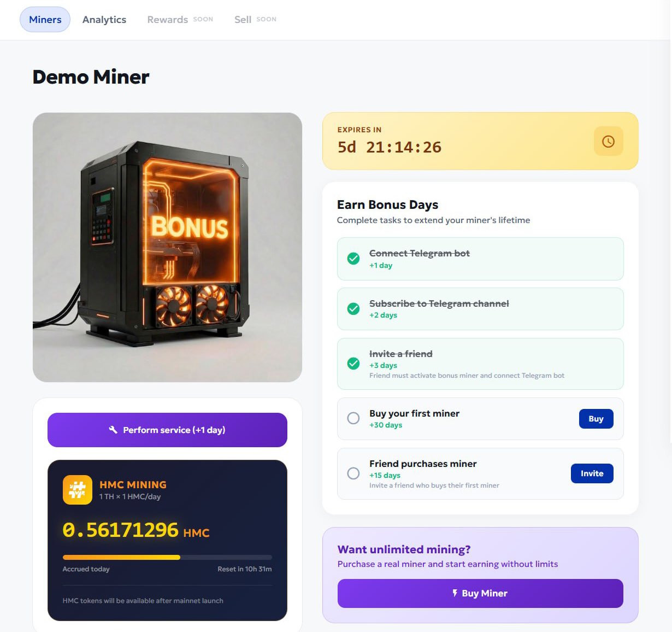Switch to the Analytics tab
The image size is (672, 632).
pyautogui.click(x=104, y=20)
